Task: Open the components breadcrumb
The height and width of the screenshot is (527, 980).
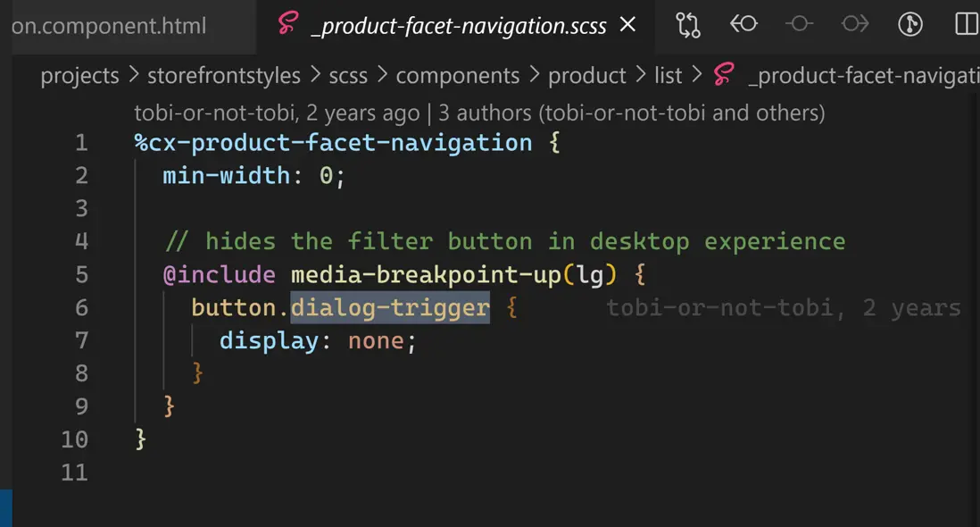Action: (458, 76)
